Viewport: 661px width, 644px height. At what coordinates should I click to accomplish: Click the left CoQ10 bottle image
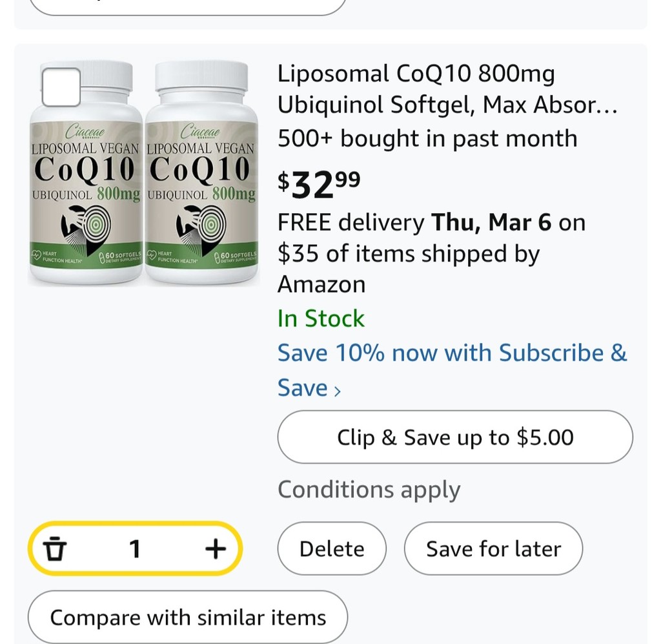tap(86, 172)
